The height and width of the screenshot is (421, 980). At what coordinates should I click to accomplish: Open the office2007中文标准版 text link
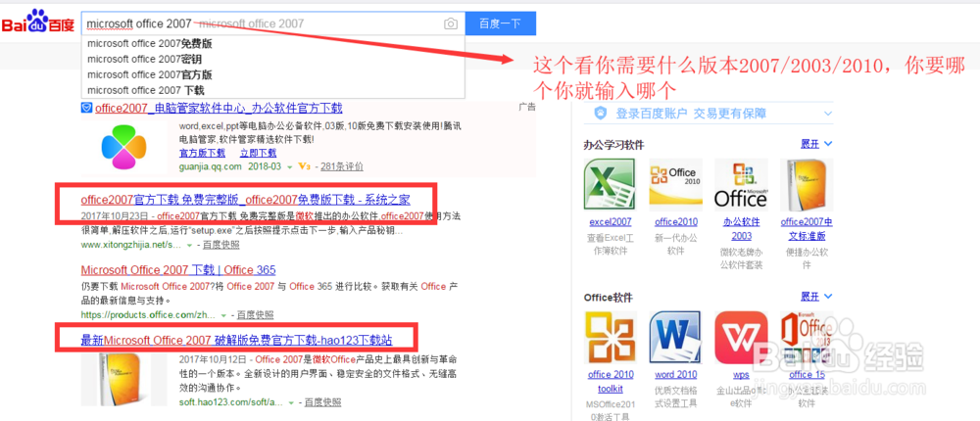[807, 229]
